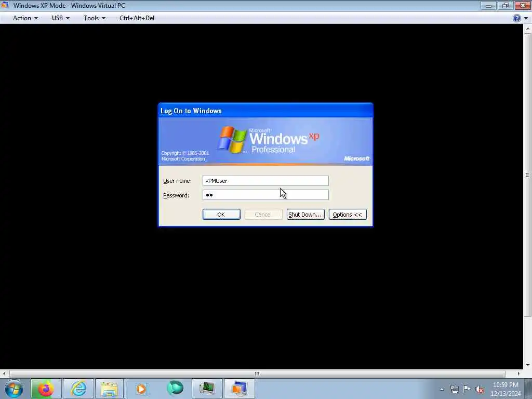Image resolution: width=532 pixels, height=399 pixels.
Task: Close the Windows XP Mode window
Action: pyautogui.click(x=523, y=5)
